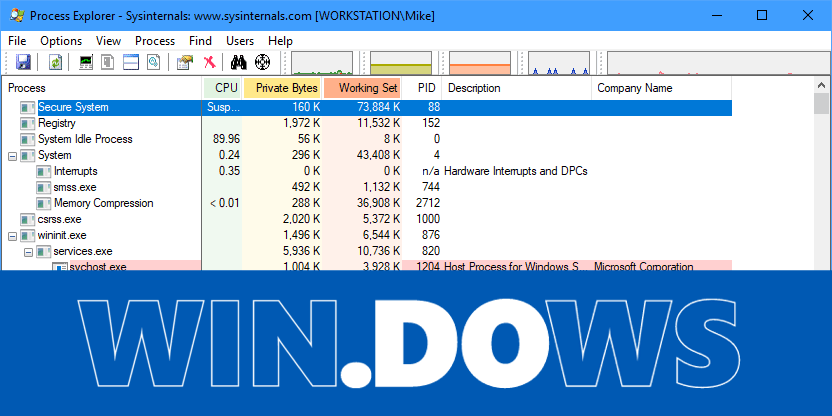Click the DLL/handle view magnifier icon
This screenshot has width=832, height=416.
(154, 63)
